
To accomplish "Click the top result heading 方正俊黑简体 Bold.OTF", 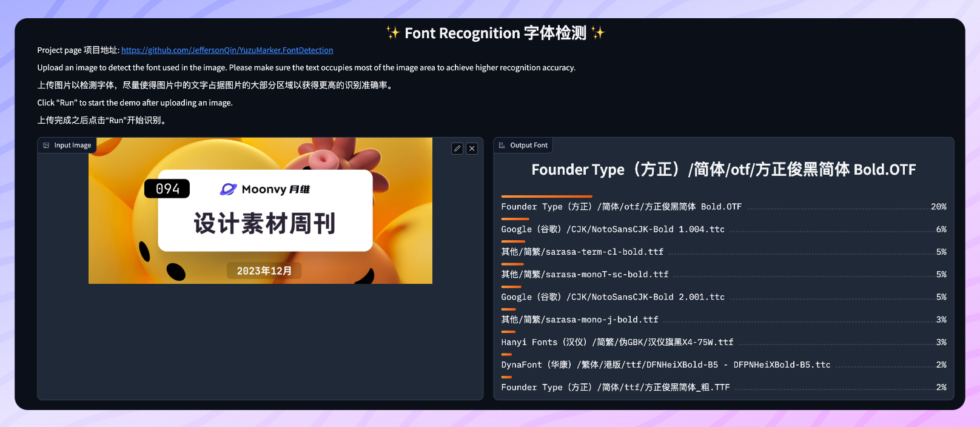I will [x=723, y=169].
